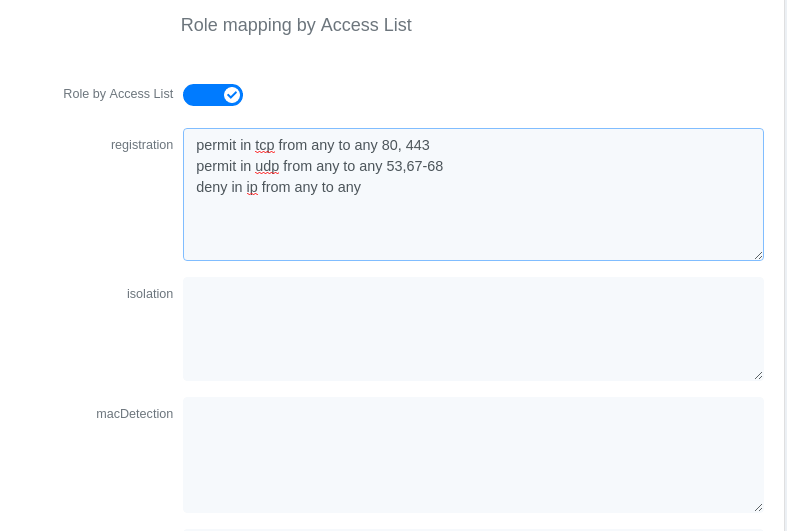Image resolution: width=787 pixels, height=531 pixels.
Task: Grab the registration textarea resize handle
Action: [x=758, y=255]
